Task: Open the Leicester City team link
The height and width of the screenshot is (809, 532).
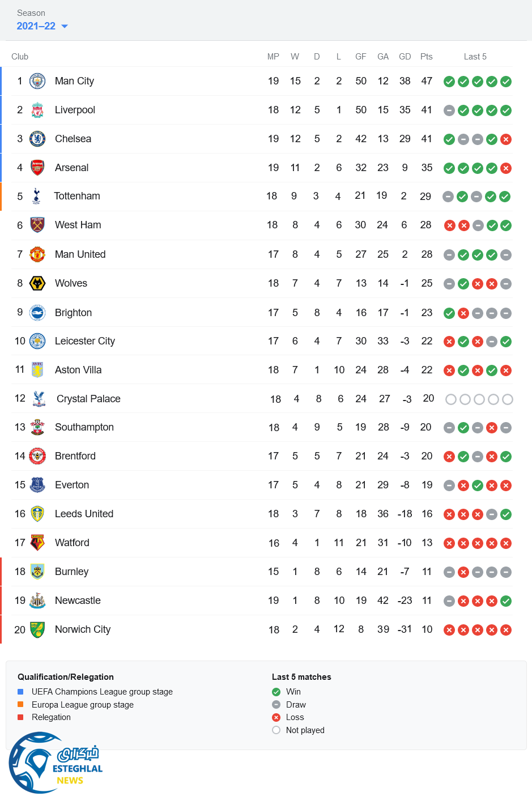Action: (85, 341)
